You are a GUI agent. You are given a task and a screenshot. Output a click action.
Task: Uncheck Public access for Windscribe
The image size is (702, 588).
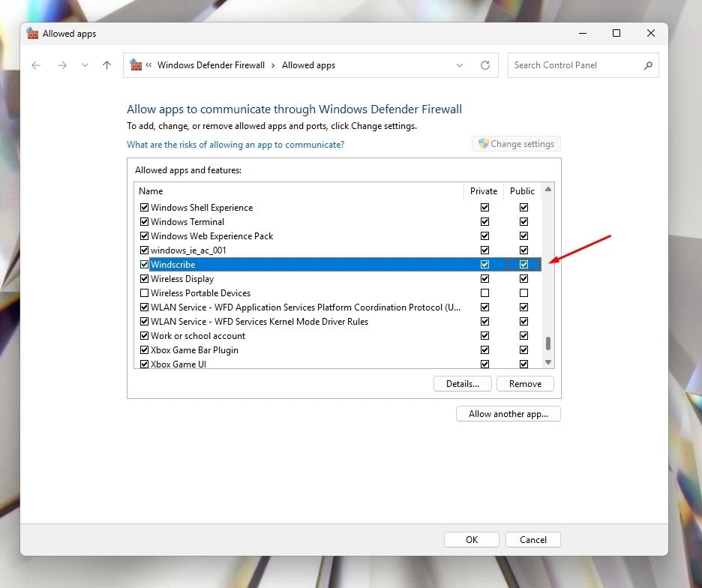pyautogui.click(x=523, y=264)
